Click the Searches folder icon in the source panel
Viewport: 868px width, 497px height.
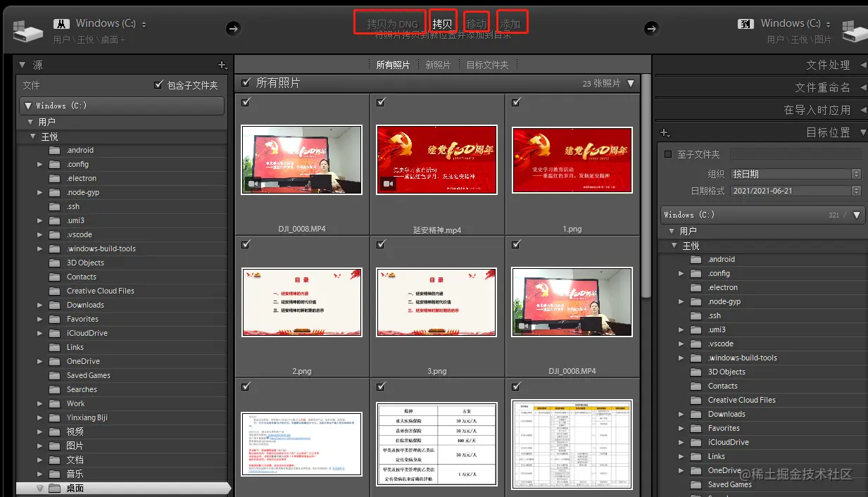tap(55, 389)
